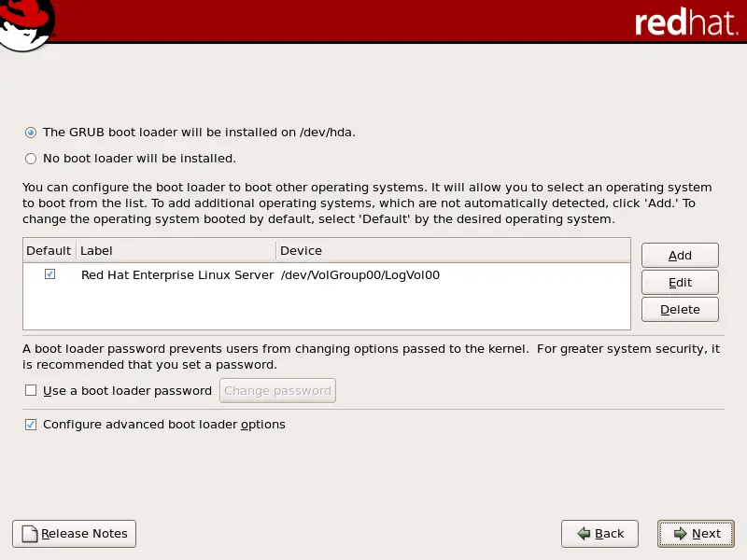This screenshot has width=747, height=560.
Task: Click the back arrow icon on Back button
Action: [x=584, y=534]
